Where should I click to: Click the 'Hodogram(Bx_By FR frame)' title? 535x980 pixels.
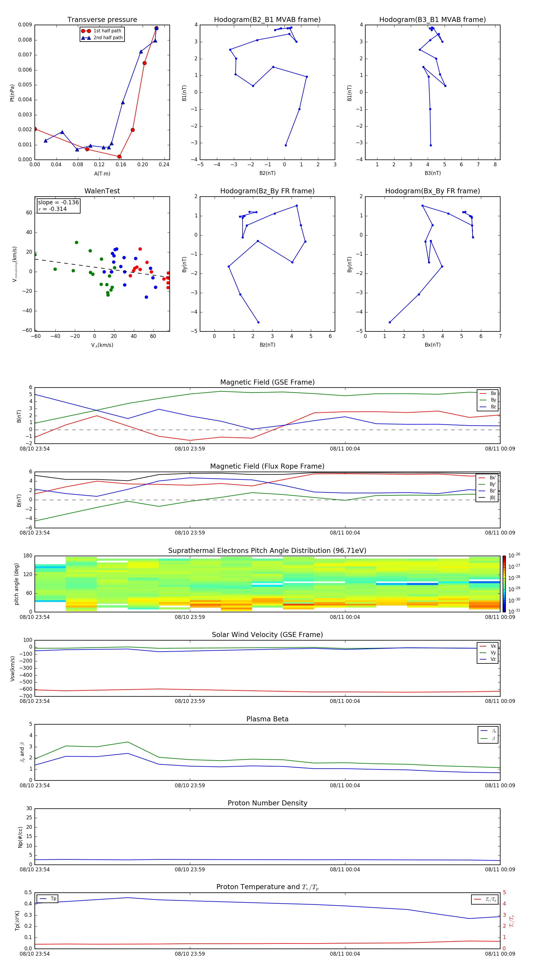coord(432,191)
